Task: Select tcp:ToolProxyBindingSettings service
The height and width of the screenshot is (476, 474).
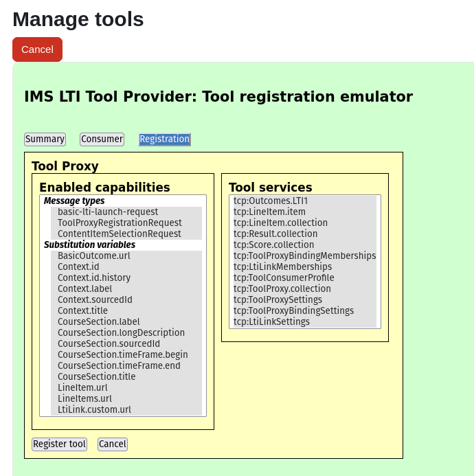Action: (x=305, y=310)
